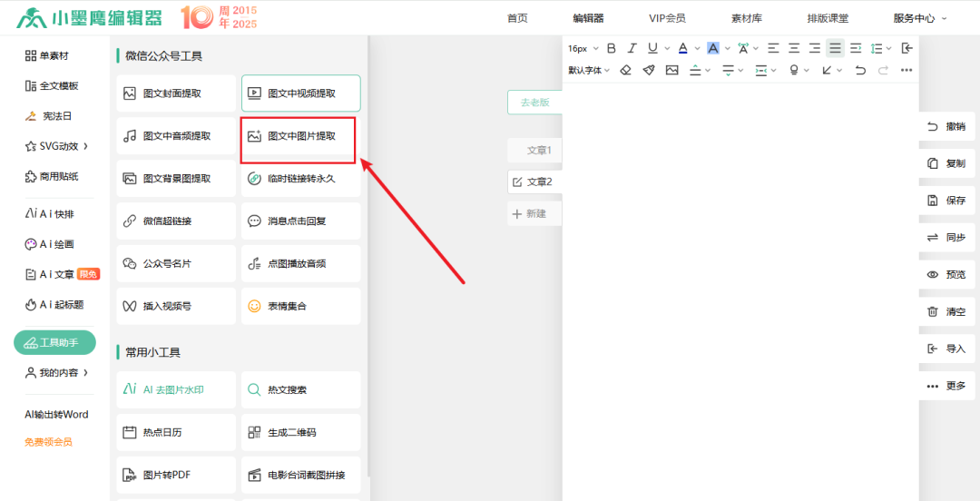
Task: Click the undo arrow in editor toolbar
Action: (x=860, y=70)
